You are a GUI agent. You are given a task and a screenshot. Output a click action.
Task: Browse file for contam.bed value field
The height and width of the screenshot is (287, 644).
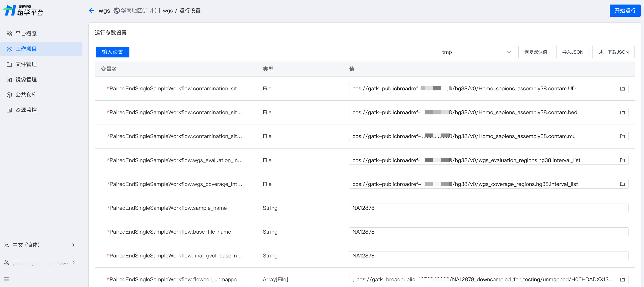(x=622, y=113)
